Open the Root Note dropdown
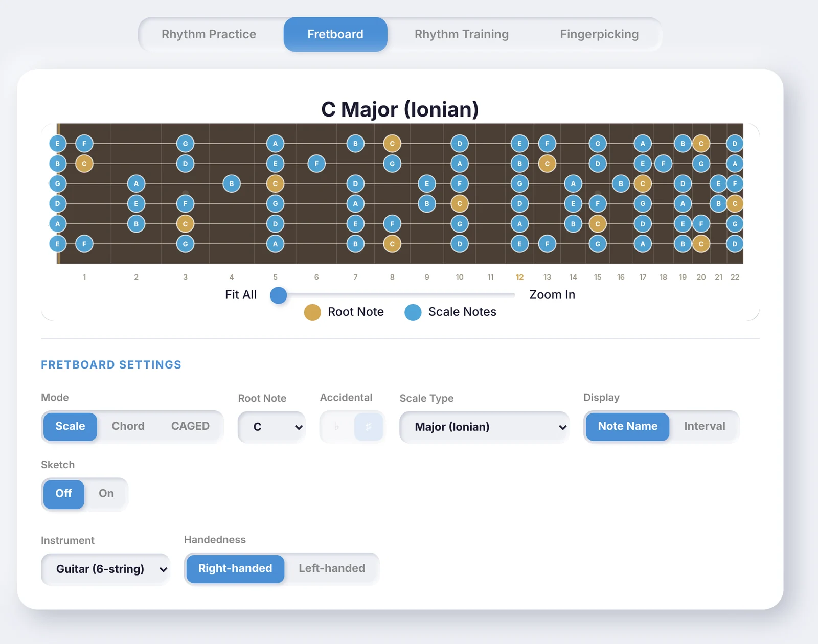 click(272, 427)
